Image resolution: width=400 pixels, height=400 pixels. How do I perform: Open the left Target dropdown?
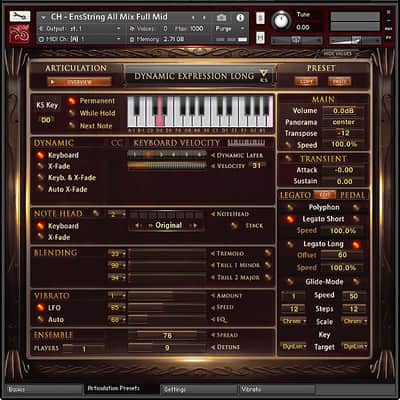(x=294, y=347)
